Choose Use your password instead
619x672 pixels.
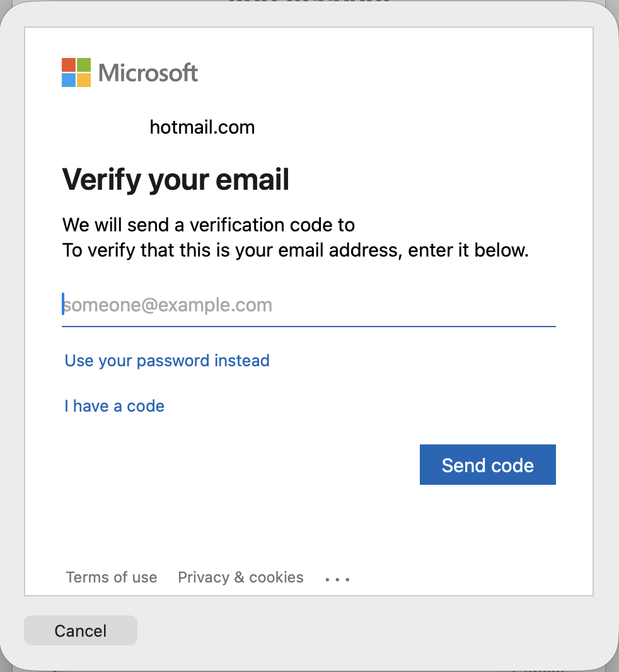click(167, 361)
